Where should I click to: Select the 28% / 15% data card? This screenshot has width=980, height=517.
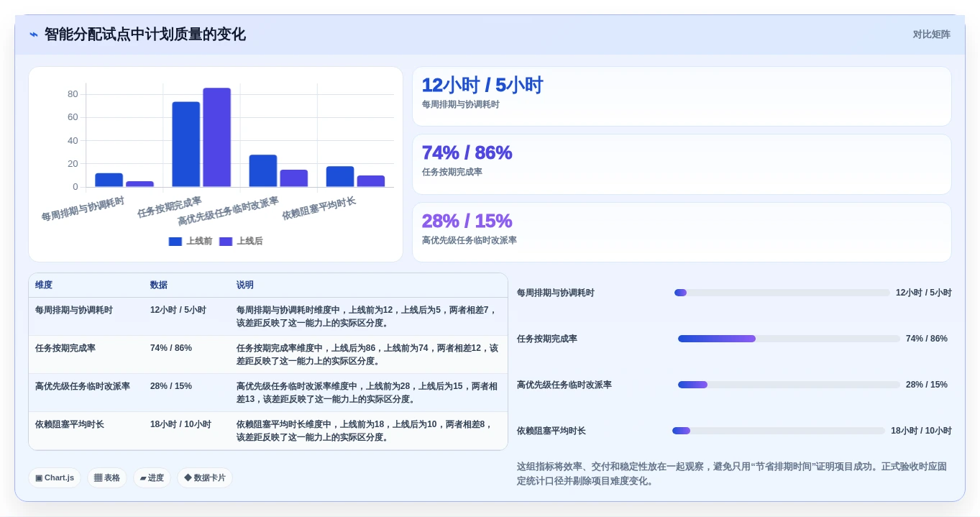(682, 232)
